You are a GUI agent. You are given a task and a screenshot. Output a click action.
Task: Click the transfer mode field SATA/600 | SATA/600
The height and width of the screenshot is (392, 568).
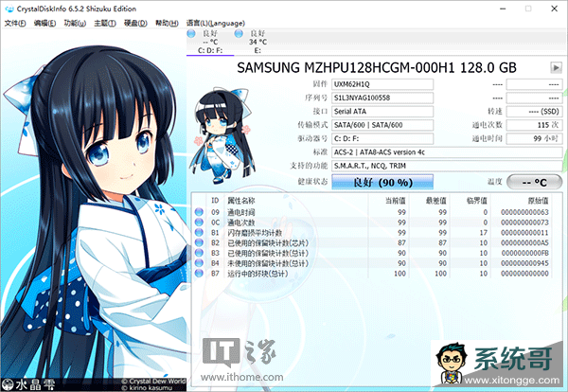pos(382,125)
